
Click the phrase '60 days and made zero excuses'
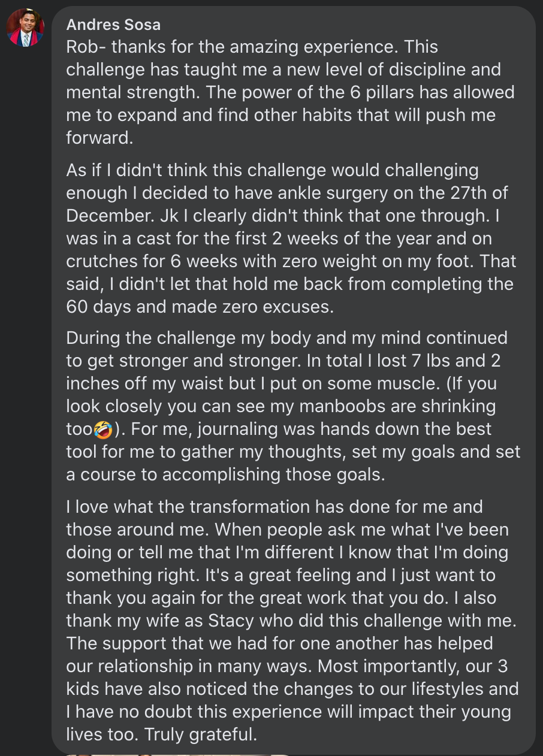pos(199,307)
